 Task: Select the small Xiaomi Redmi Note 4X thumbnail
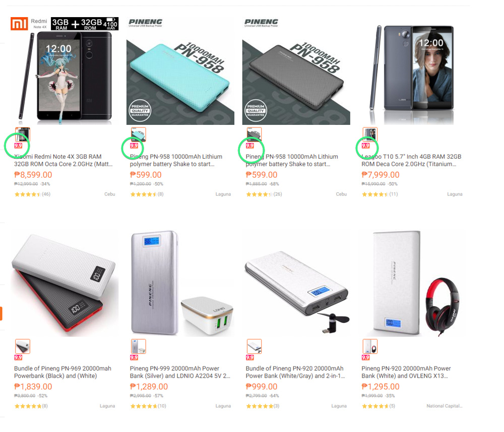(23, 134)
